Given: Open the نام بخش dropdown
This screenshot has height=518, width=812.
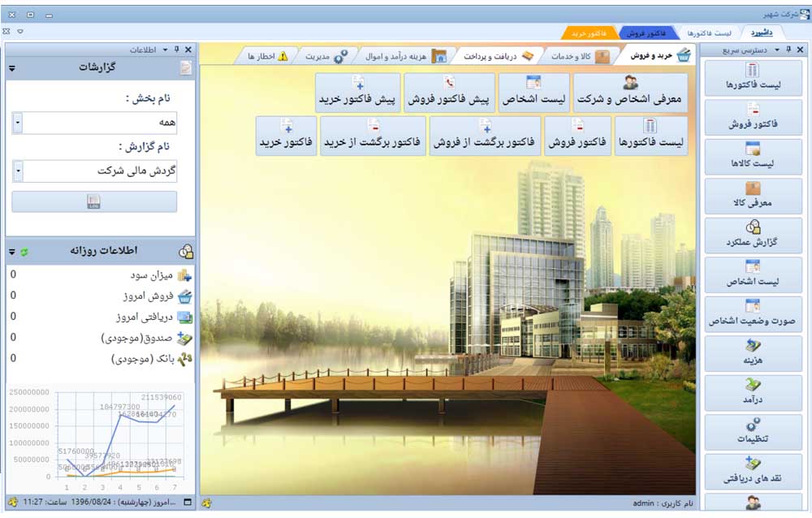Looking at the screenshot, I should 18,123.
